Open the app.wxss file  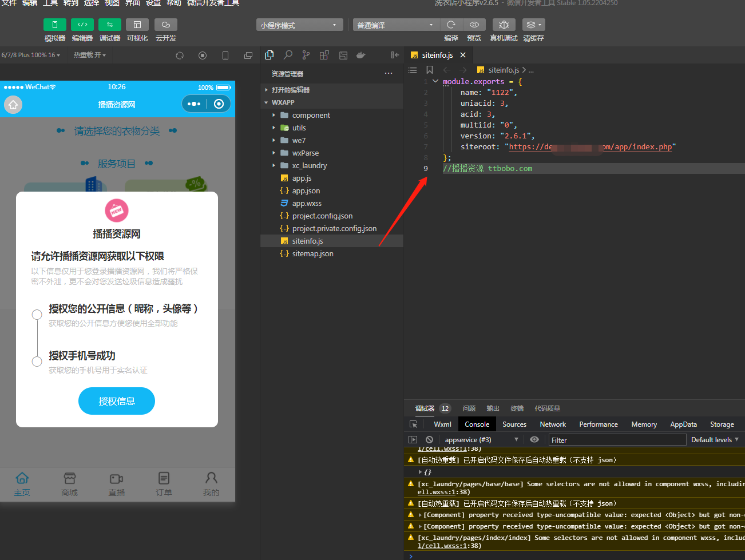pyautogui.click(x=332, y=203)
